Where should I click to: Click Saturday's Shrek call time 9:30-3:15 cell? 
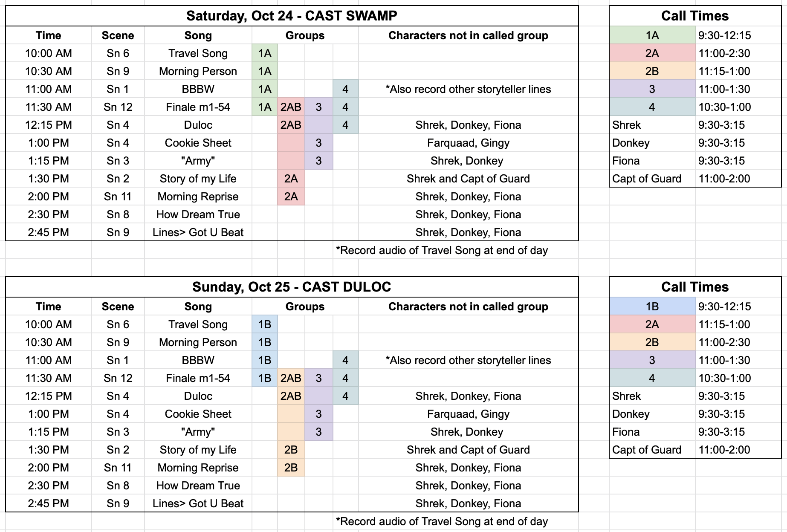(738, 125)
